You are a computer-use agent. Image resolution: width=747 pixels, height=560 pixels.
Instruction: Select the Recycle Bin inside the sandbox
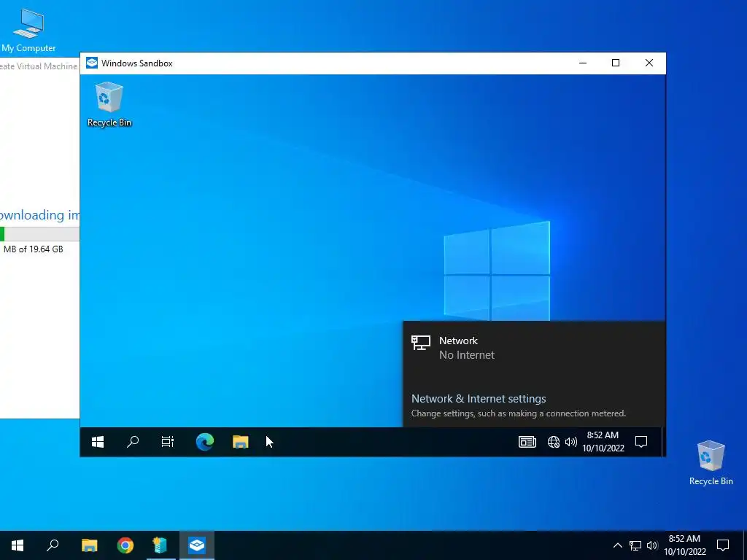pyautogui.click(x=109, y=105)
